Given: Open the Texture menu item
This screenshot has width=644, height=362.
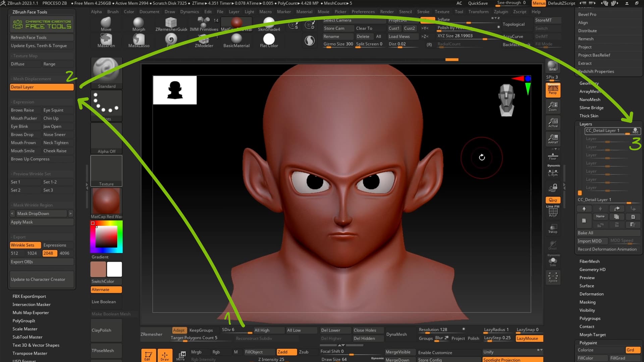Looking at the screenshot, I should point(441,11).
